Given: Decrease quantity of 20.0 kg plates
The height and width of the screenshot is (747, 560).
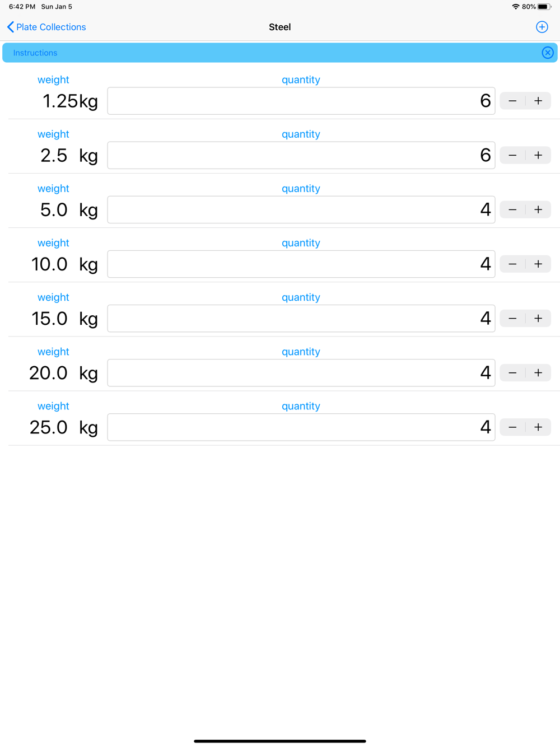Looking at the screenshot, I should click(512, 372).
